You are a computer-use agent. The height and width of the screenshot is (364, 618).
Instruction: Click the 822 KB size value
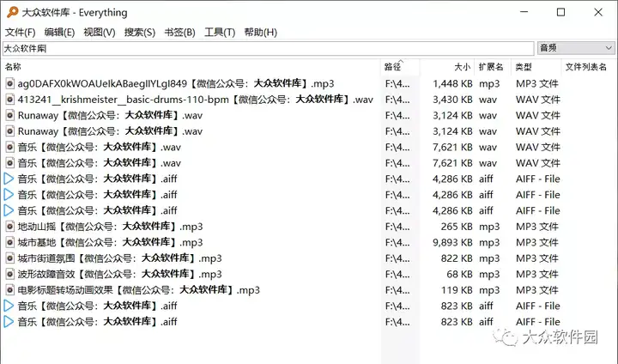tap(457, 258)
